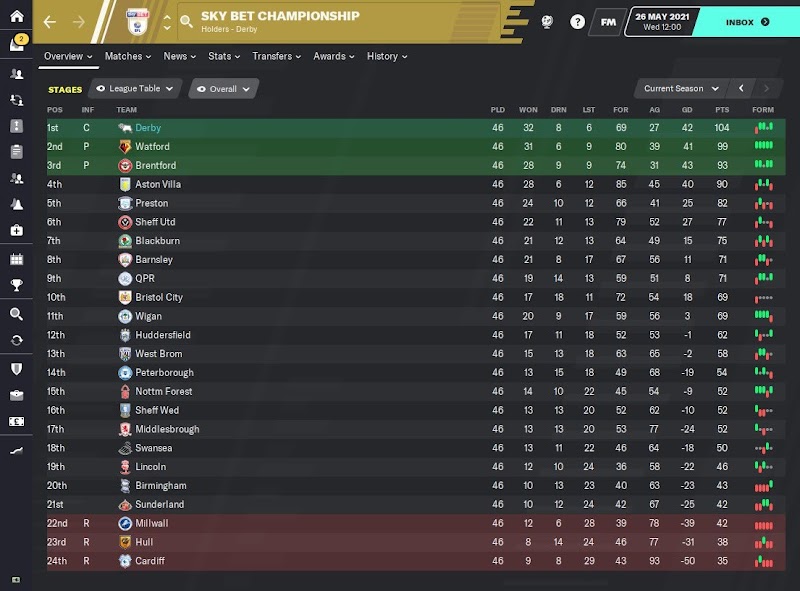Screen dimensions: 800x591
Task: Click the Inbox continue button
Action: point(747,22)
